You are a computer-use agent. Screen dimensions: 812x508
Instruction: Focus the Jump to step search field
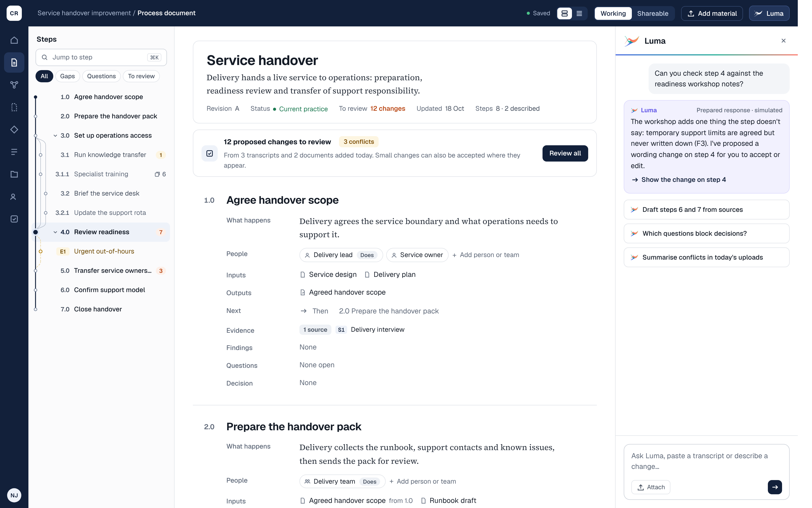coord(101,57)
